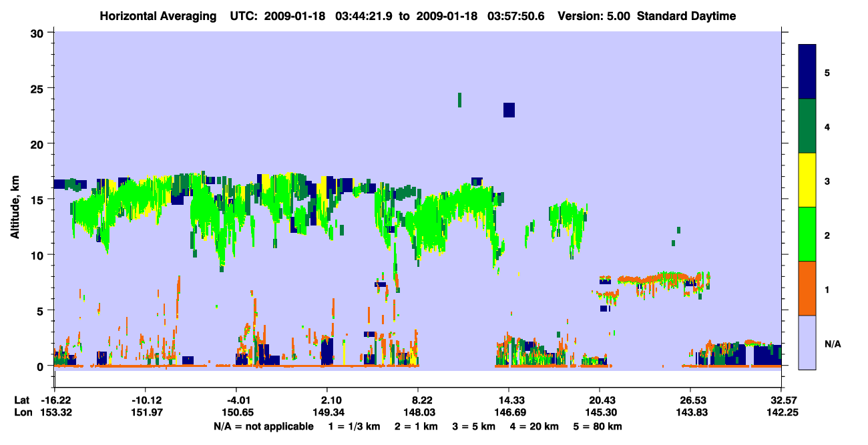Image resolution: width=868 pixels, height=445 pixels.
Task: Click the isolated blue block near 23 km
Action: coord(509,110)
